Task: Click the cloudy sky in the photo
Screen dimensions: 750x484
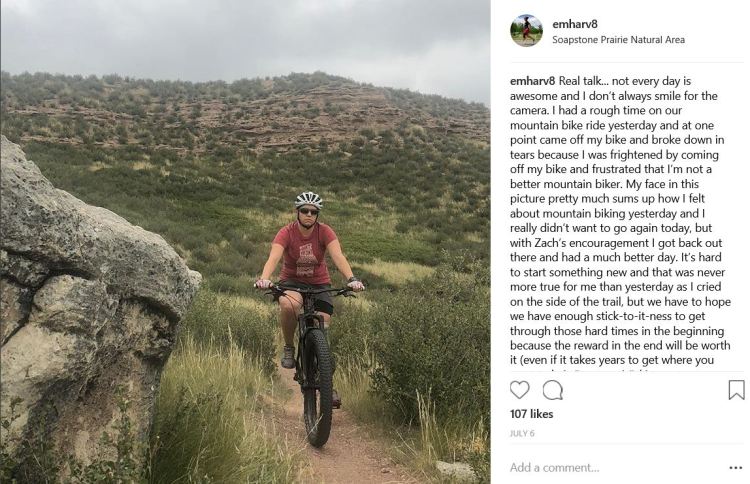Action: 250,35
